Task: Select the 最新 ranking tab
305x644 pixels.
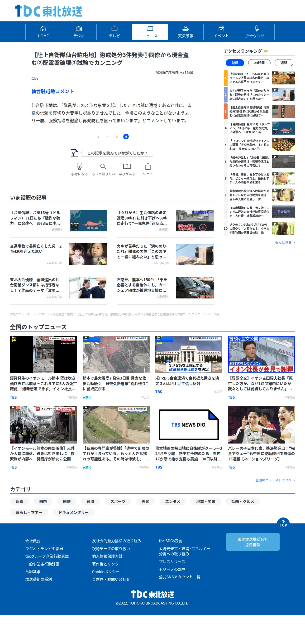Action: click(x=235, y=63)
